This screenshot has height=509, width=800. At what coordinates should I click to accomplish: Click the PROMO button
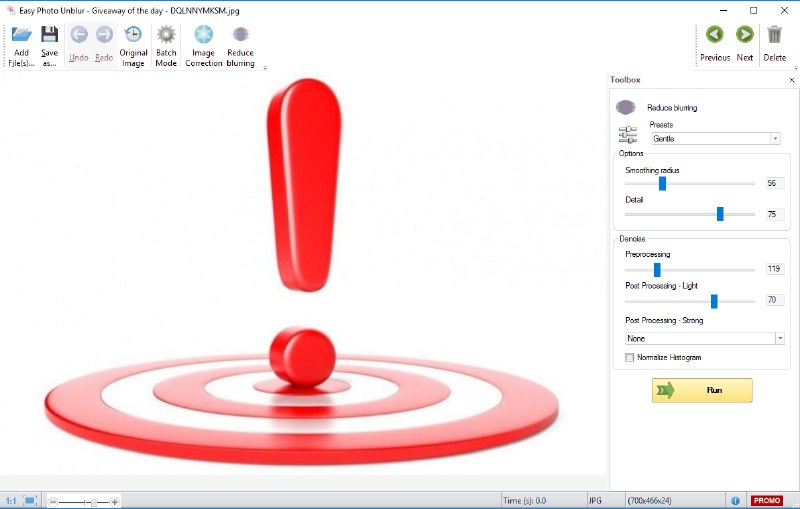coord(767,501)
